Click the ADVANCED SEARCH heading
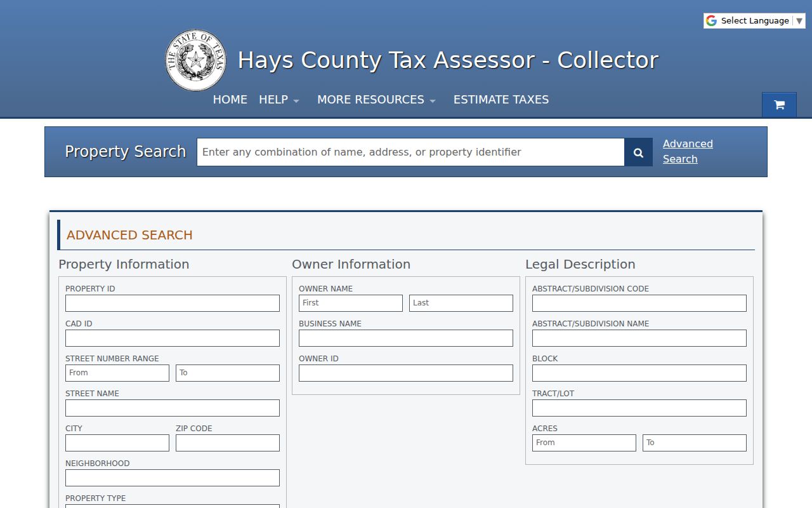812x508 pixels. [129, 235]
